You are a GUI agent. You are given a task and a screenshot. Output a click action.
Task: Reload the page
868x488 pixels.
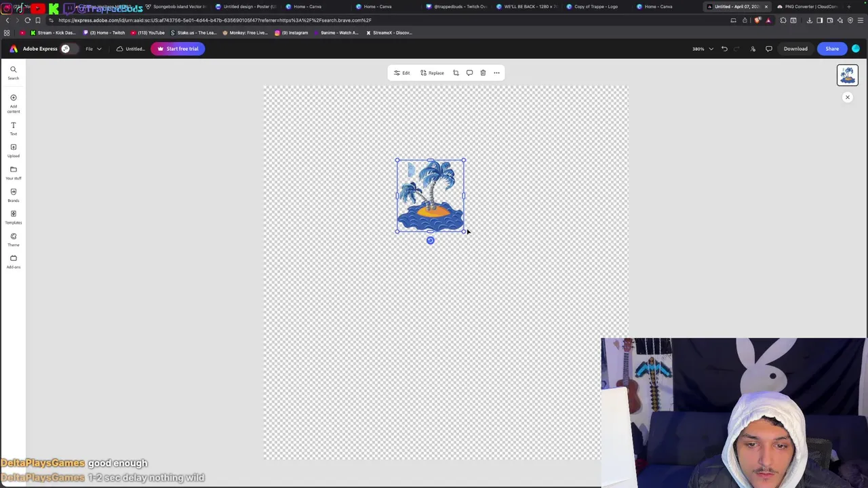[28, 20]
